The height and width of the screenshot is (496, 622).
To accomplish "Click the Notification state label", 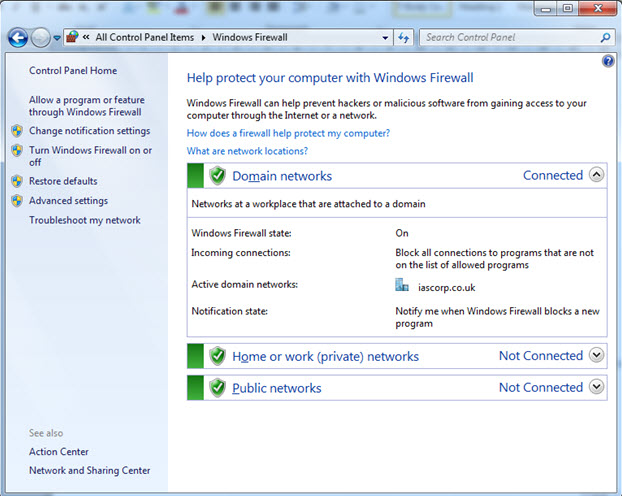I will 230,311.
